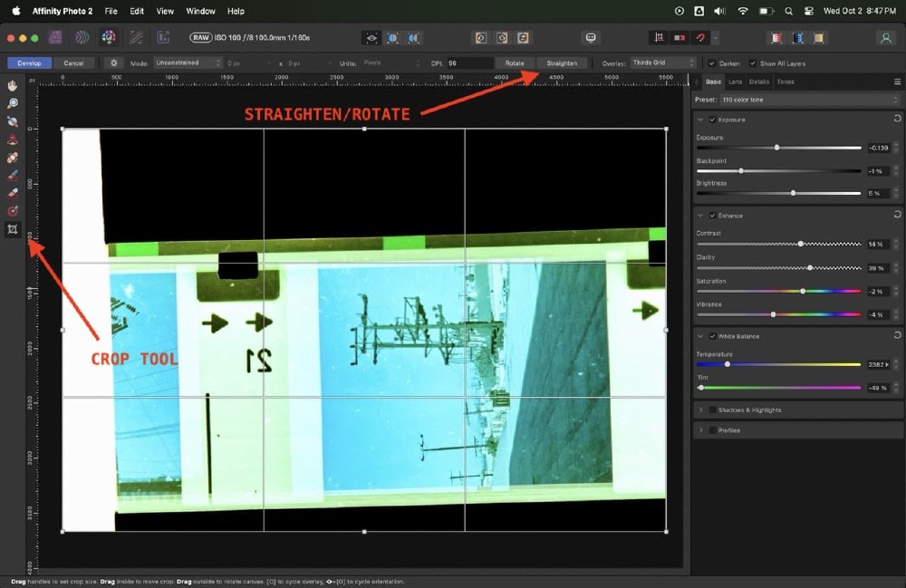The width and height of the screenshot is (906, 588).
Task: Click the split view icon
Action: point(392,38)
